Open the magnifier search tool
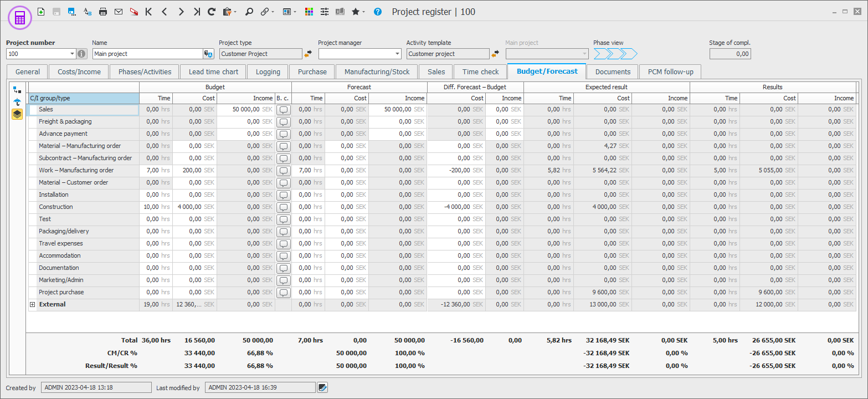The image size is (868, 399). [249, 12]
